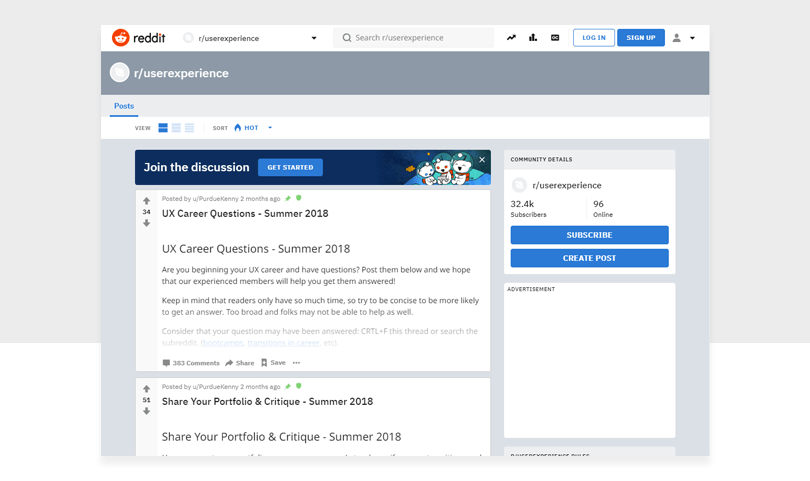Viewport: 810px width, 481px height.
Task: Click the Subscribe button
Action: pos(589,235)
